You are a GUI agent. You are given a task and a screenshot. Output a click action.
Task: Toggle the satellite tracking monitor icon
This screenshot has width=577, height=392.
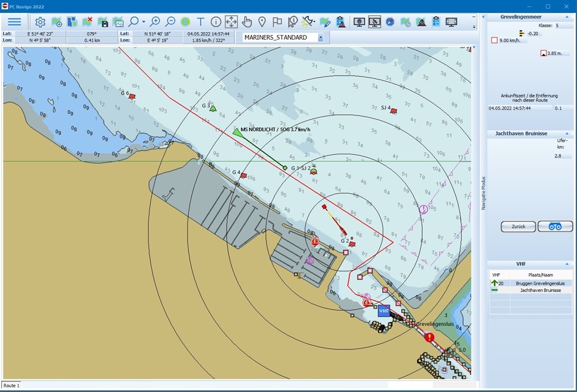pyautogui.click(x=375, y=22)
